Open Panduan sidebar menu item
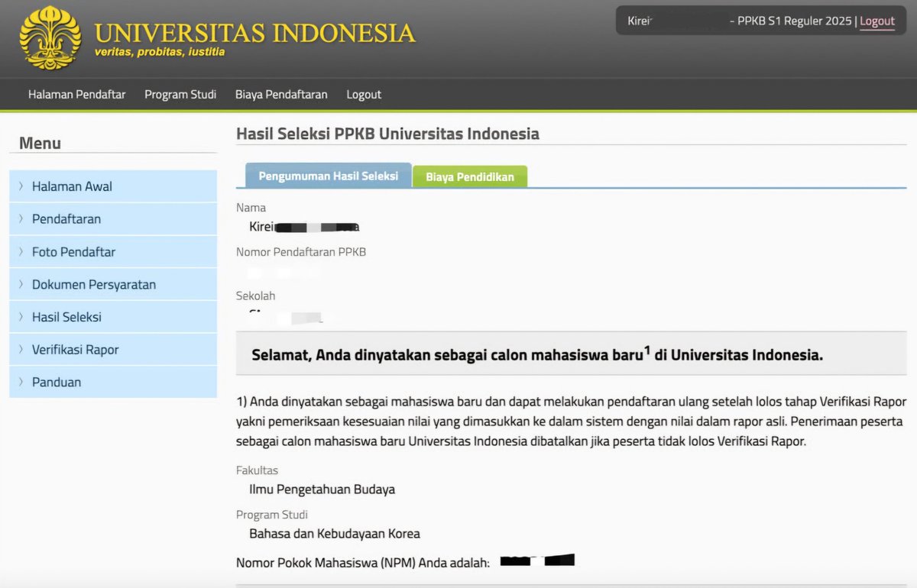The width and height of the screenshot is (917, 588). click(113, 382)
